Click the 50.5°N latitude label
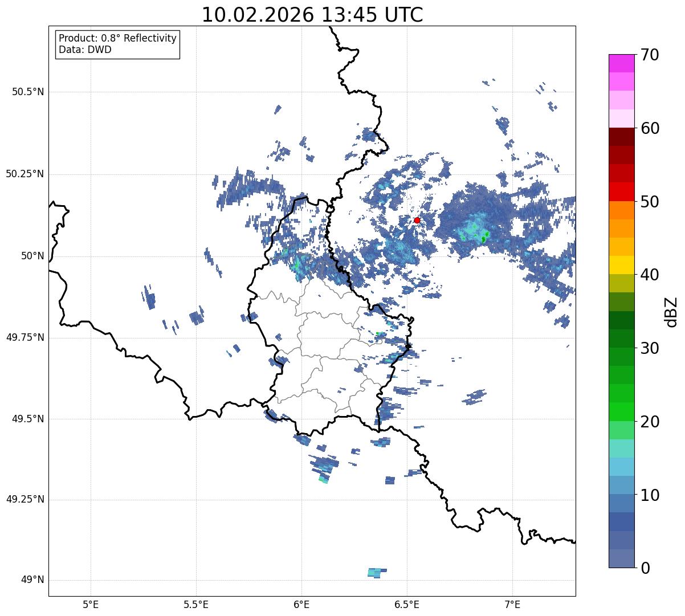Image resolution: width=685 pixels, height=616 pixels. pos(28,92)
